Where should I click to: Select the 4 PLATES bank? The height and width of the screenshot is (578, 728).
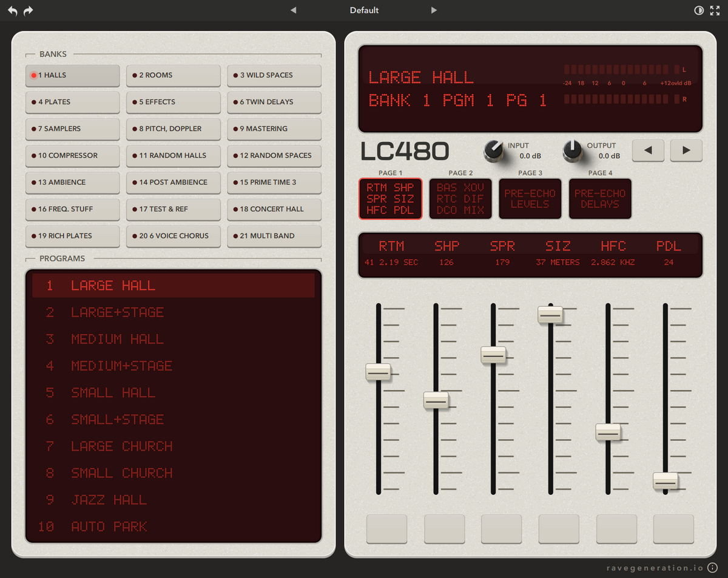click(73, 102)
